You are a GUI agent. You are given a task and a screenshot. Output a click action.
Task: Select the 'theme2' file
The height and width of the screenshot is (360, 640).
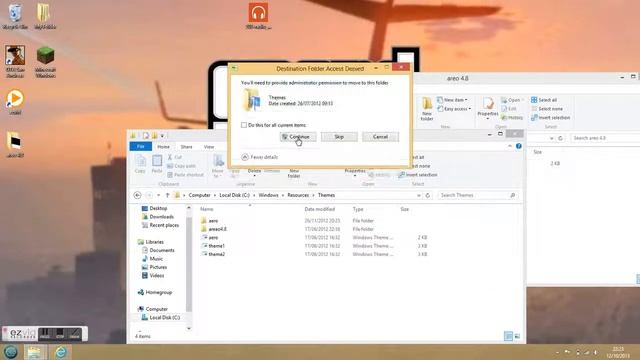[213, 254]
